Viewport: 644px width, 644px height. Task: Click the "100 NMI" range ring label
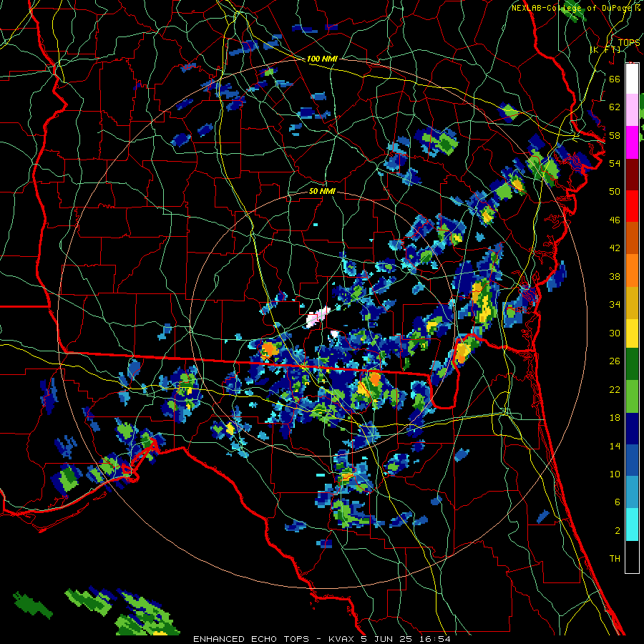tap(322, 59)
